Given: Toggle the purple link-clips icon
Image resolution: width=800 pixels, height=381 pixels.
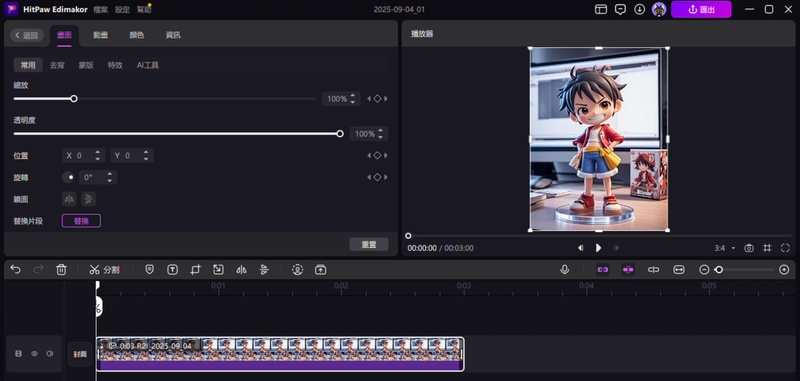Looking at the screenshot, I should point(603,270).
